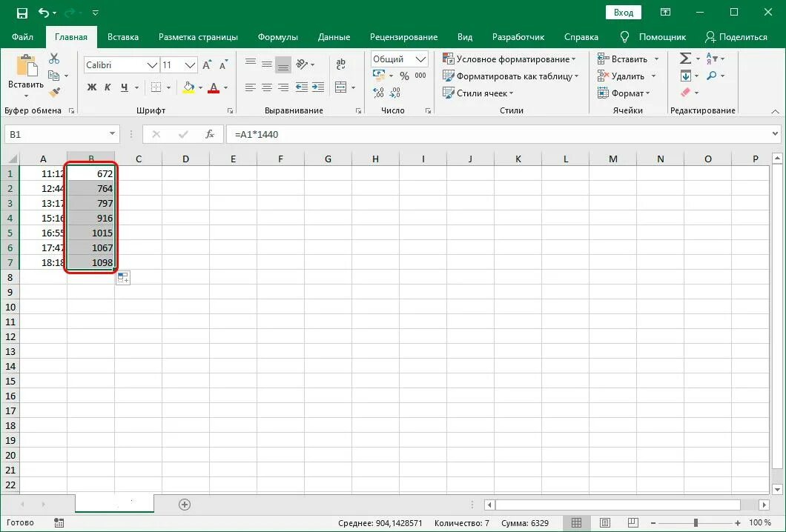Apply yellow fill color bucket
Viewport: 786px width, 532px height.
pos(188,87)
